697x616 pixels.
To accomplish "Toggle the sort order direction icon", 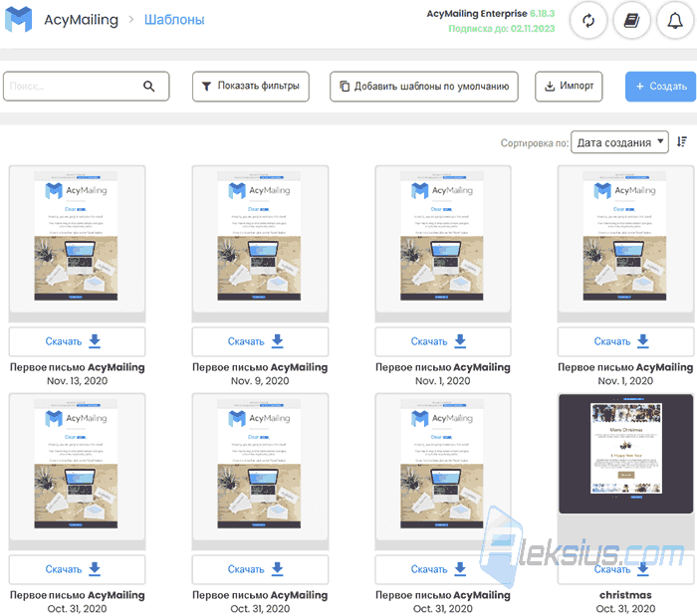I will point(682,141).
